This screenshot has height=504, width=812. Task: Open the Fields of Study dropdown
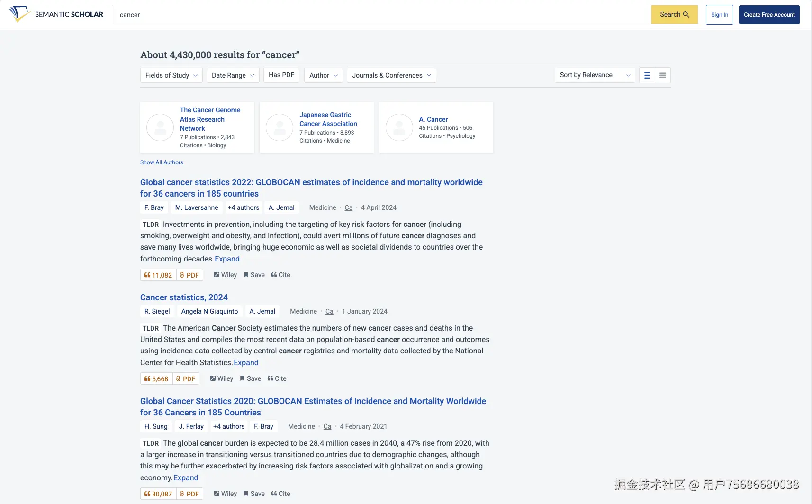pyautogui.click(x=171, y=75)
